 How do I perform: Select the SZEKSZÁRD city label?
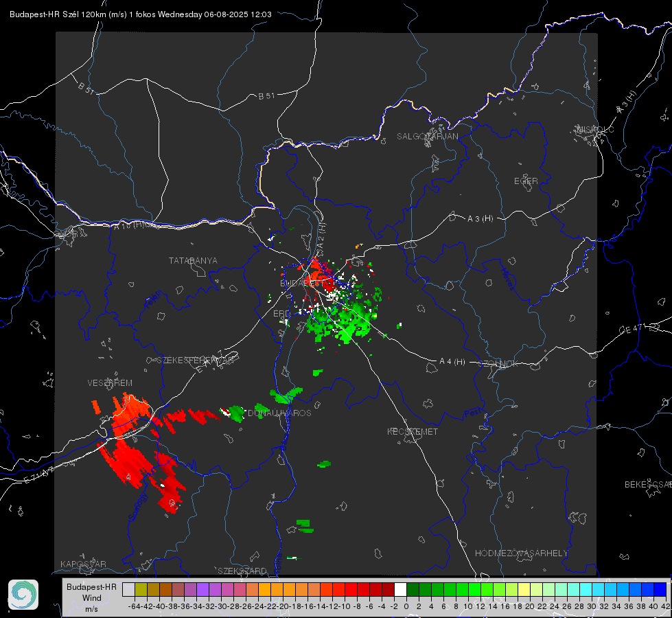click(242, 571)
